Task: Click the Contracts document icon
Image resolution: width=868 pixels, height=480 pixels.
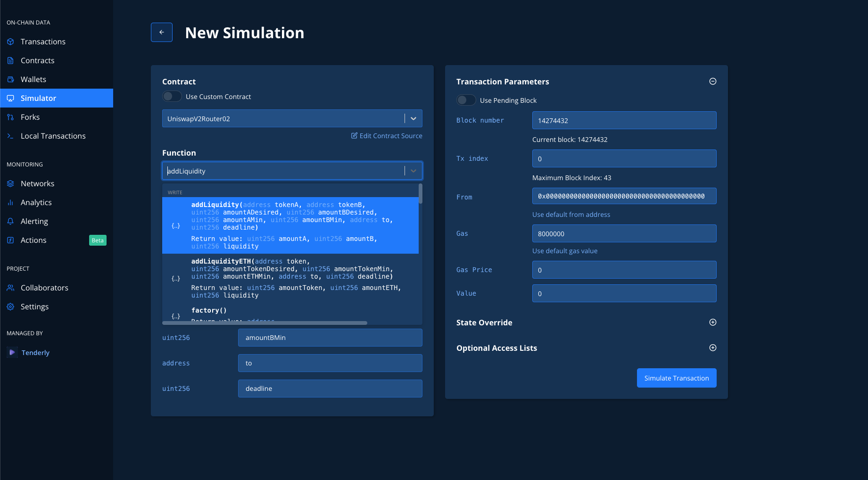Action: 10,60
